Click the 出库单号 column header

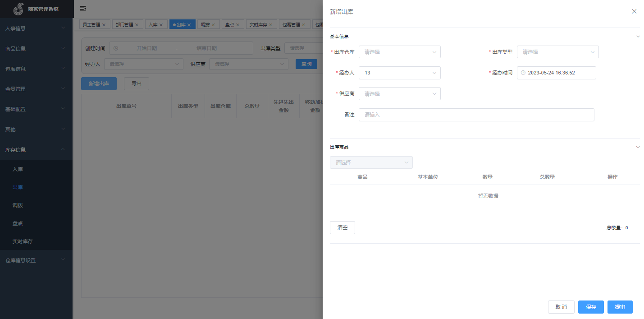[126, 106]
